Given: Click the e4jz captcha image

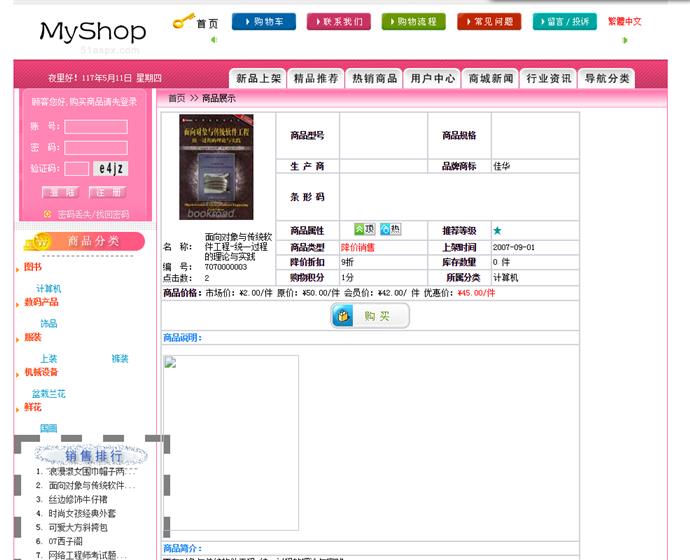Looking at the screenshot, I should tap(110, 168).
